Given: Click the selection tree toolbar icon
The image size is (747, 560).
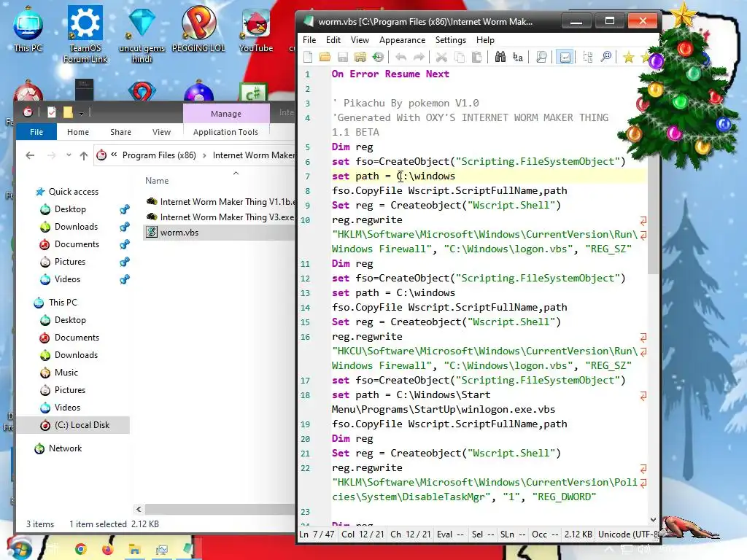Looking at the screenshot, I should point(588,58).
